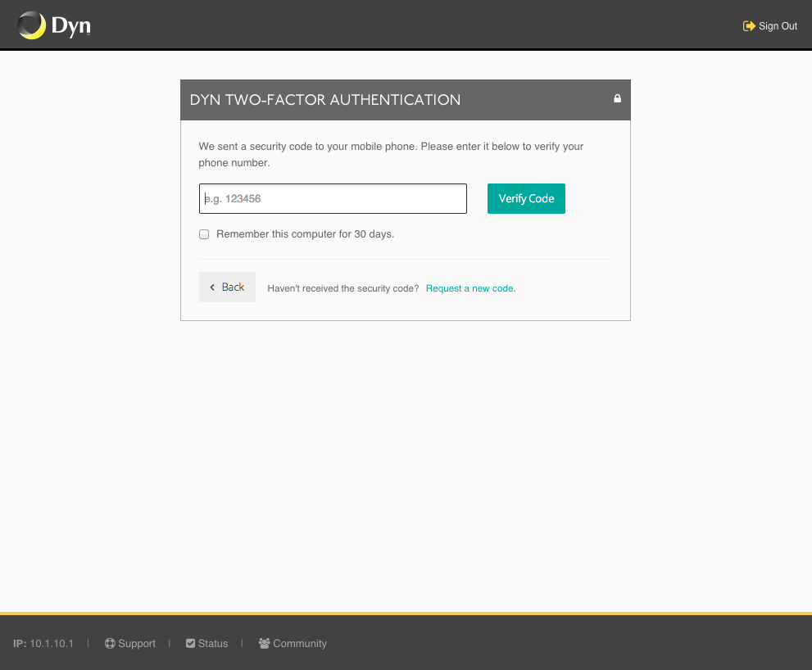
Task: Open the Support footer link
Action: [130, 643]
